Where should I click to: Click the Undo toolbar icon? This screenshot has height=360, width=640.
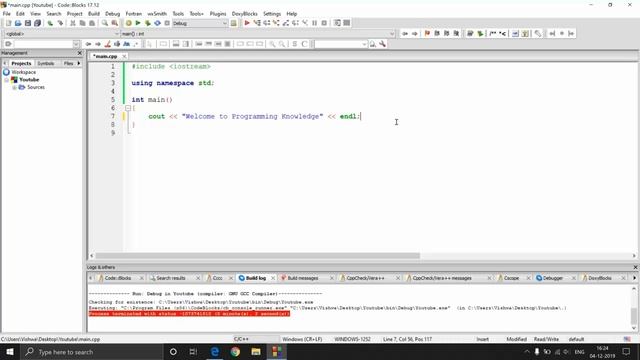(x=50, y=23)
